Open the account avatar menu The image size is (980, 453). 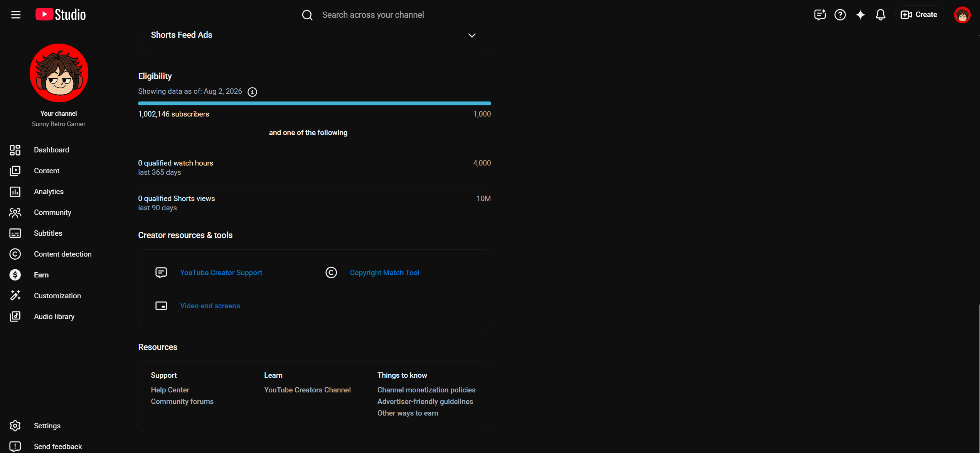[x=962, y=15]
